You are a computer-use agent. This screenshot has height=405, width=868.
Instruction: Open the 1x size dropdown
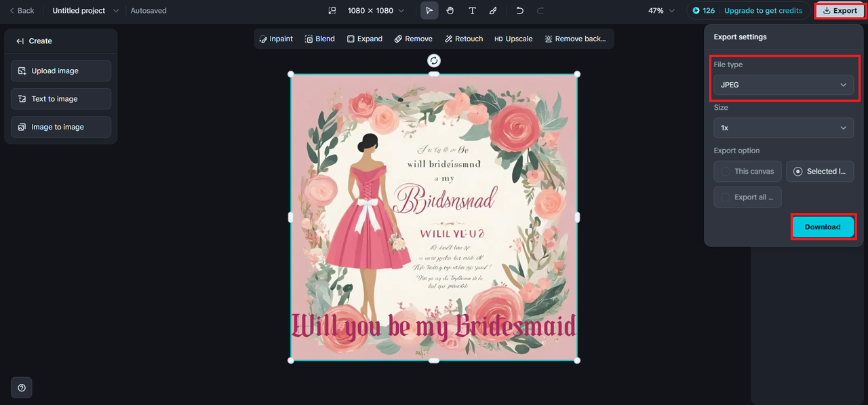point(784,128)
